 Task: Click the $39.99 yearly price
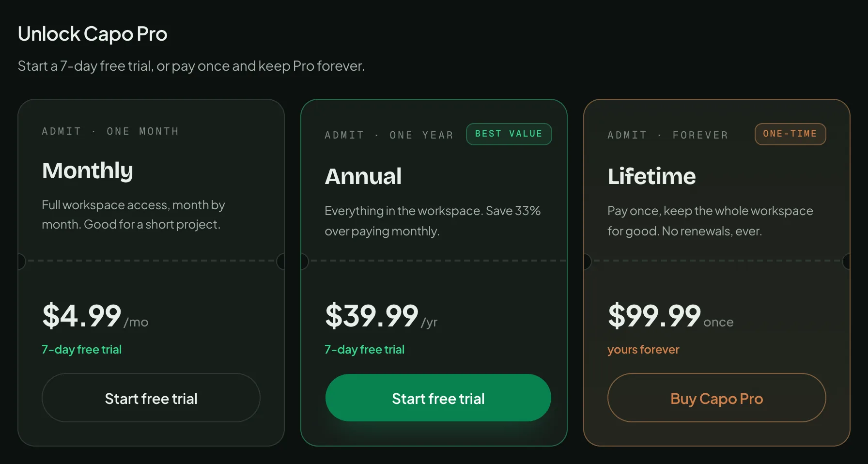tap(381, 316)
